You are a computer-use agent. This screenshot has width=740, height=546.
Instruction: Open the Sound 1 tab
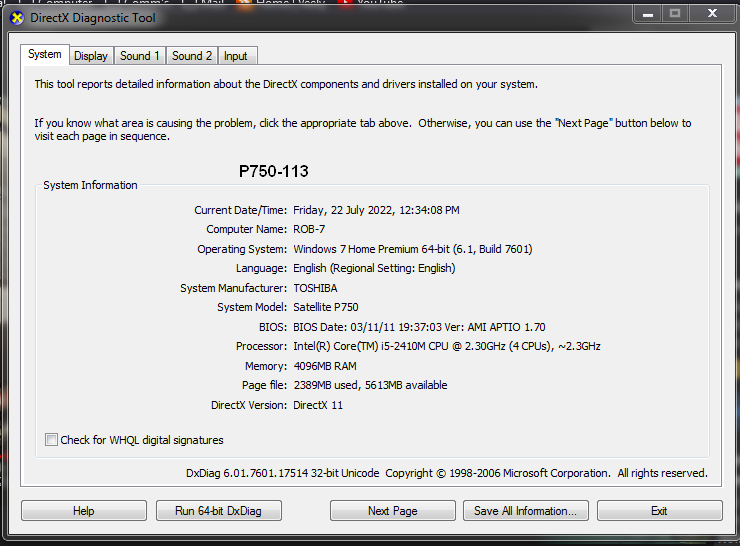point(139,56)
